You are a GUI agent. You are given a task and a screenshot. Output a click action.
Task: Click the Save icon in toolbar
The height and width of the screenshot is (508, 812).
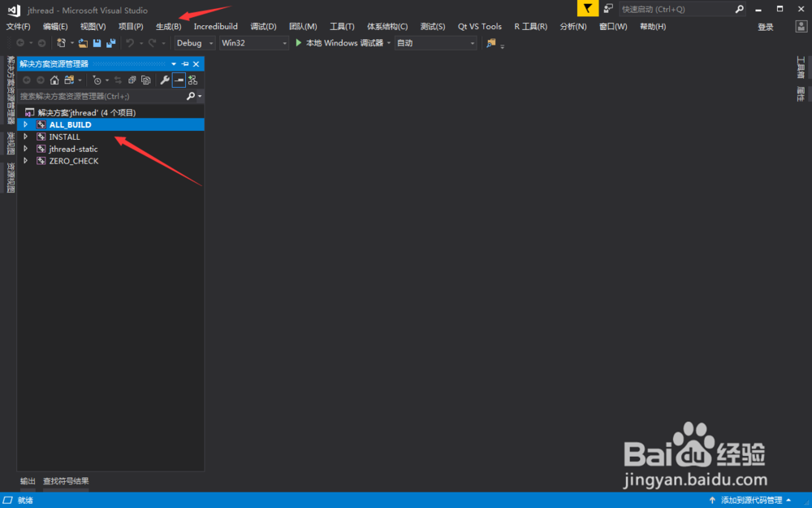coord(97,43)
